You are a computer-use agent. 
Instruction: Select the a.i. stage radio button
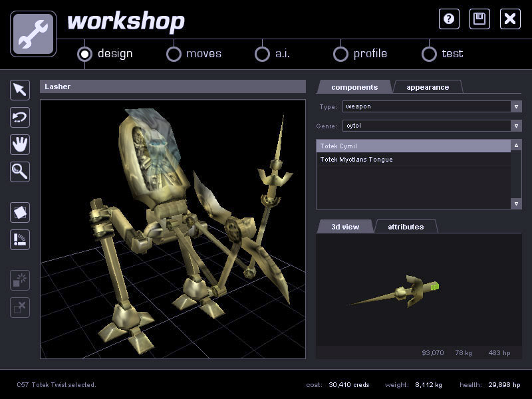[x=262, y=54]
